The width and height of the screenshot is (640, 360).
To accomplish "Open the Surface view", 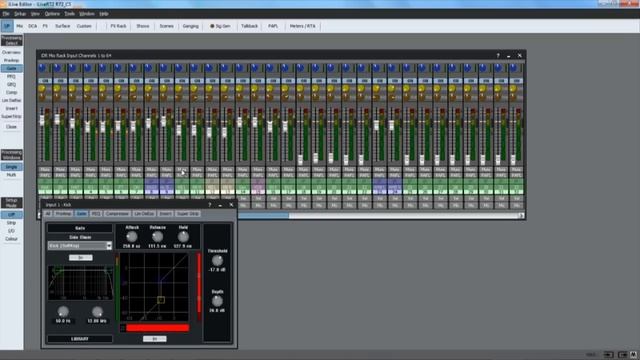I will (62, 26).
